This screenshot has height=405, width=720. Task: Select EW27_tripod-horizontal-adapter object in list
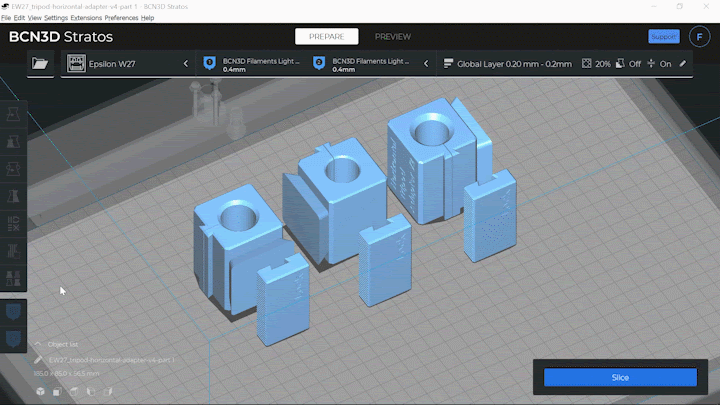point(112,360)
